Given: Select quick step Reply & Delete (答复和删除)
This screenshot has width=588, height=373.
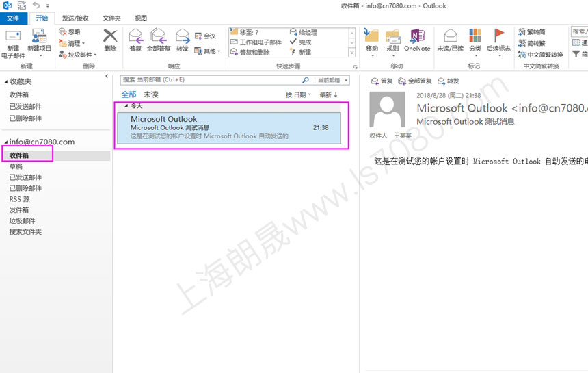Looking at the screenshot, I should tap(250, 52).
